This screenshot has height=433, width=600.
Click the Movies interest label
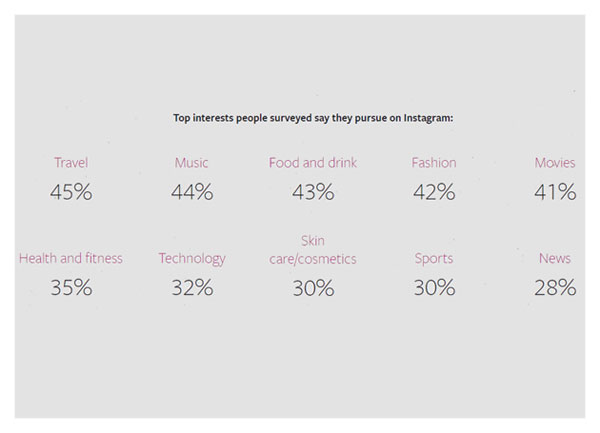pyautogui.click(x=555, y=163)
